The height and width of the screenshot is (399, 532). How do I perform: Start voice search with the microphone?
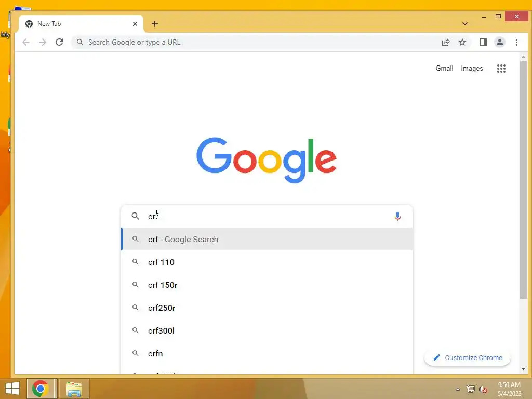click(397, 216)
